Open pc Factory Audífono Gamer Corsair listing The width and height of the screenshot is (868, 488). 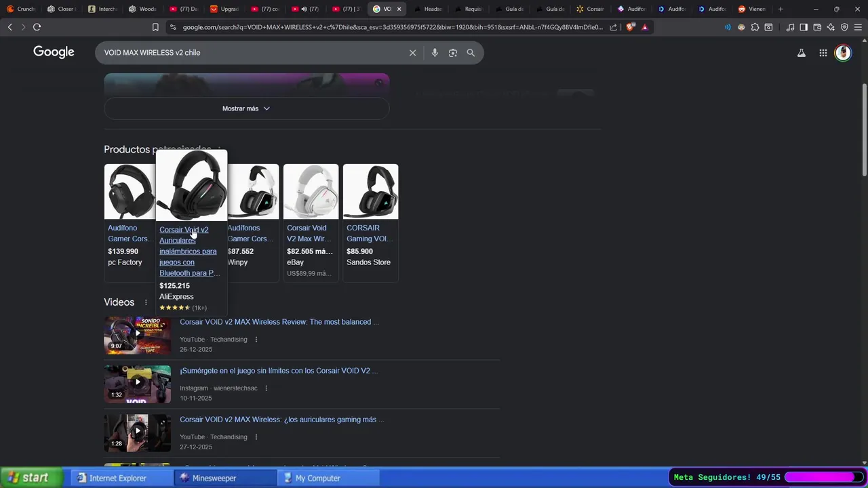click(x=130, y=233)
